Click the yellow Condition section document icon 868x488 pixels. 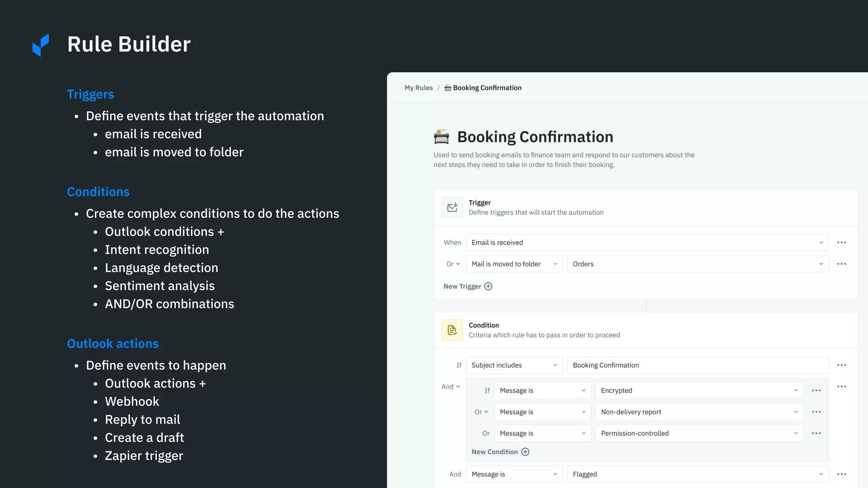coord(452,330)
